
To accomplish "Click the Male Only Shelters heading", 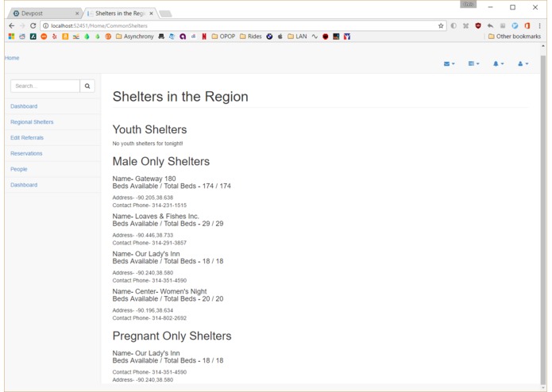I will 161,161.
